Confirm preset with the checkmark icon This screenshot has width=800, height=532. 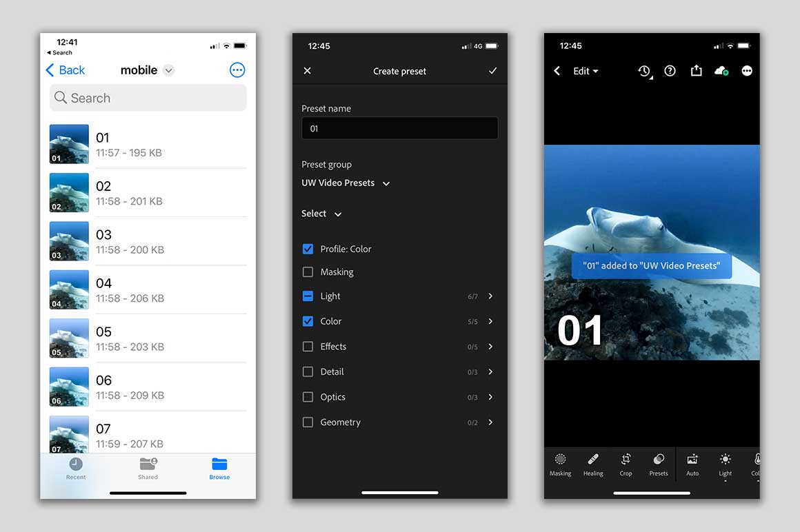pyautogui.click(x=492, y=71)
